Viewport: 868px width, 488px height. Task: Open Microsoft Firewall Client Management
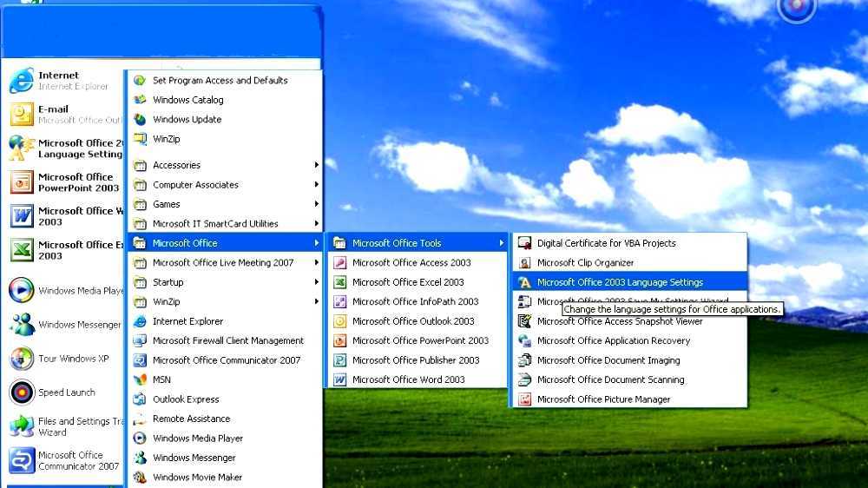click(x=225, y=340)
